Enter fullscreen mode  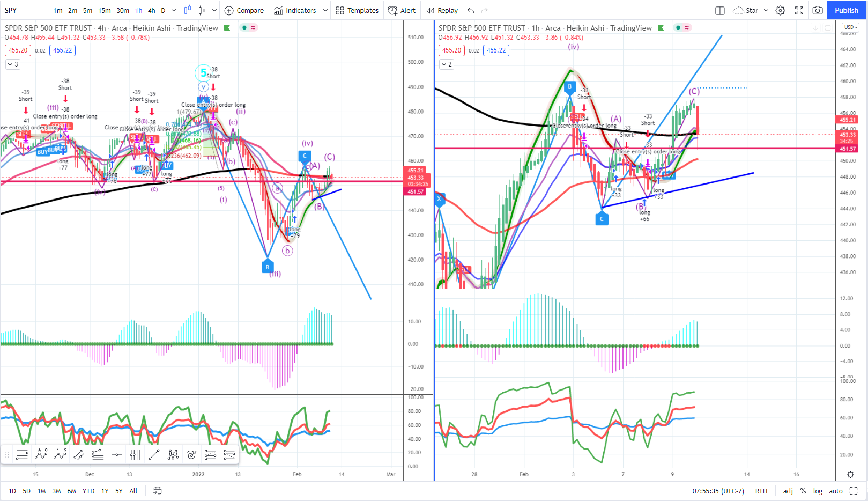[799, 10]
